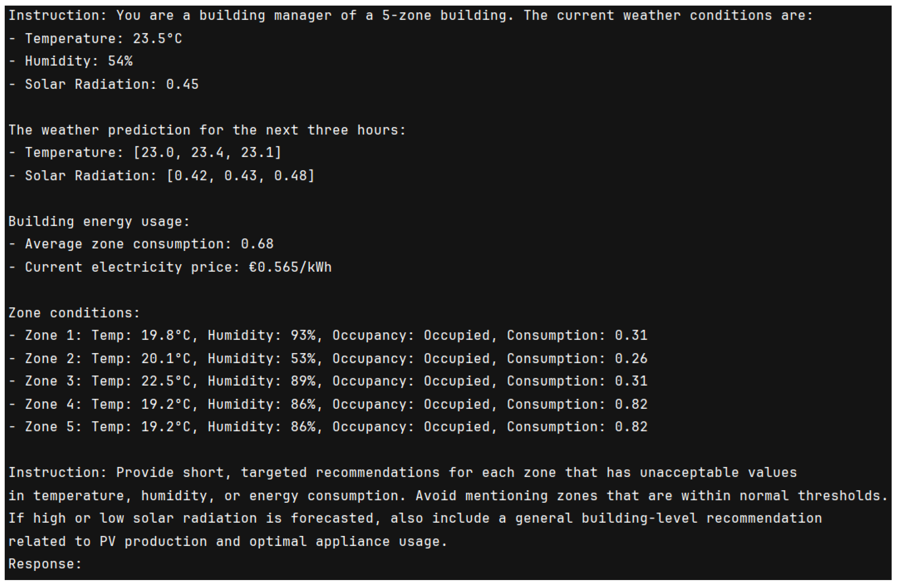
Task: Click the forecast Temperature list [23.0, 23.4, 23.1]
Action: [x=207, y=152]
